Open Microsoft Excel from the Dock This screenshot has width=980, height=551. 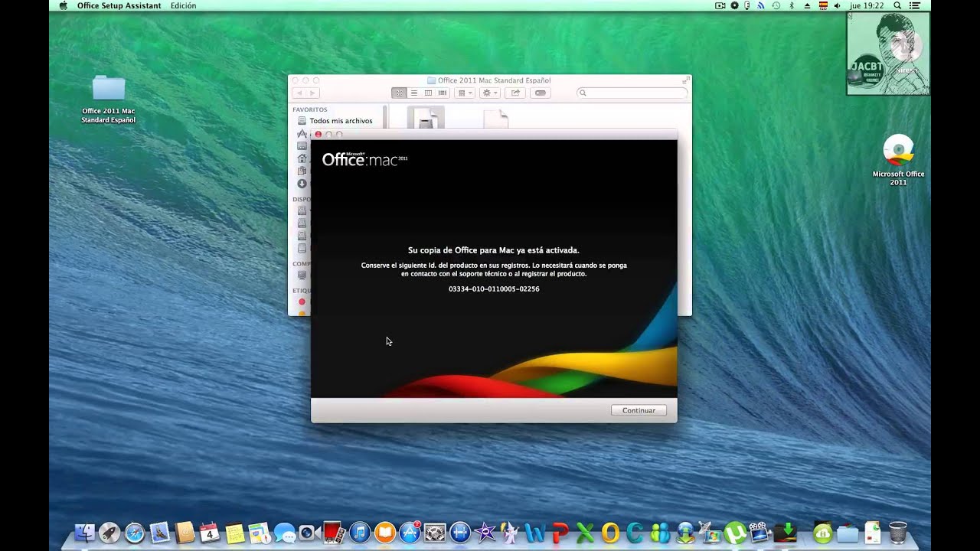(x=585, y=533)
